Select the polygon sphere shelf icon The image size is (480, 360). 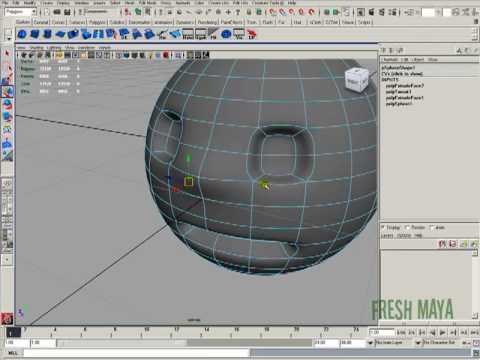click(x=22, y=34)
